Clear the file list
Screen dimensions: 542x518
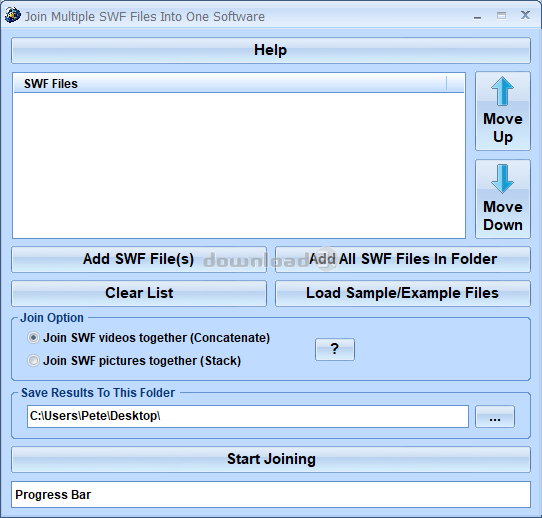click(139, 293)
